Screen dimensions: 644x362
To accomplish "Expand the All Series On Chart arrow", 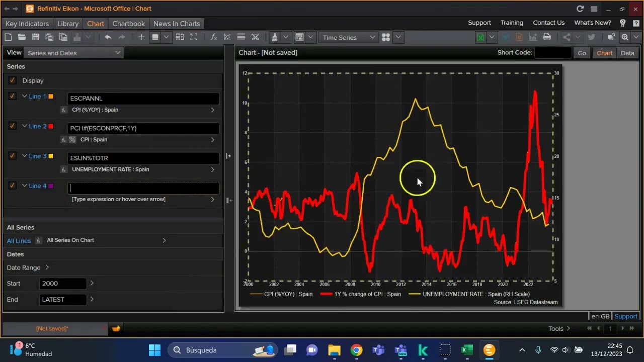I will 164,240.
